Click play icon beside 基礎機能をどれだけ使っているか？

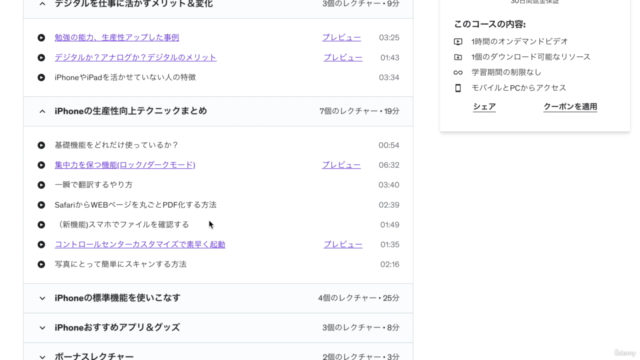tap(41, 145)
